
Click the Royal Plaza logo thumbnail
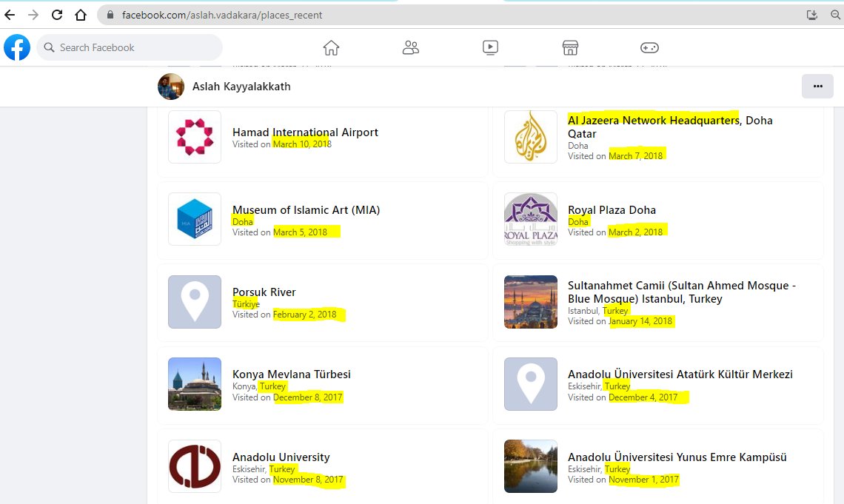click(531, 219)
